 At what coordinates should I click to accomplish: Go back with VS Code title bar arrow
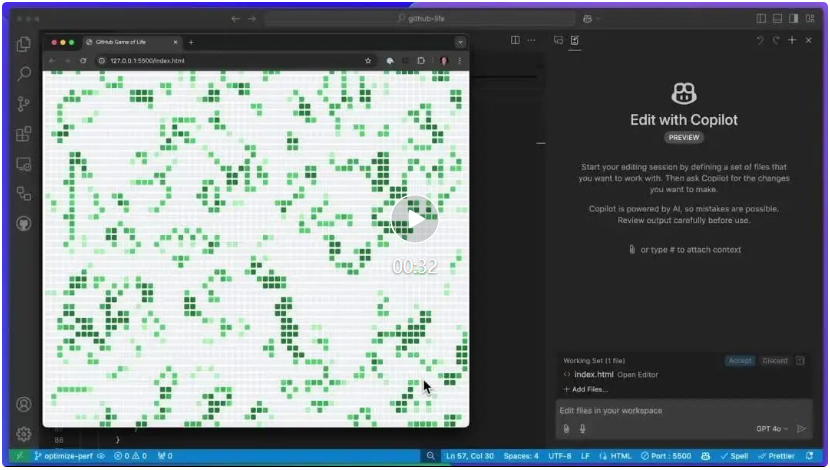pos(235,19)
